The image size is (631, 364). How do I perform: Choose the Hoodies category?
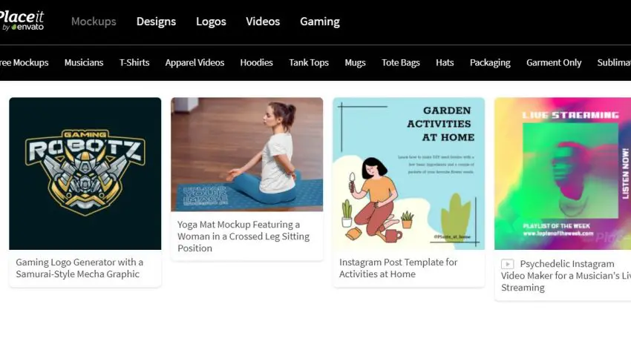[x=256, y=63]
